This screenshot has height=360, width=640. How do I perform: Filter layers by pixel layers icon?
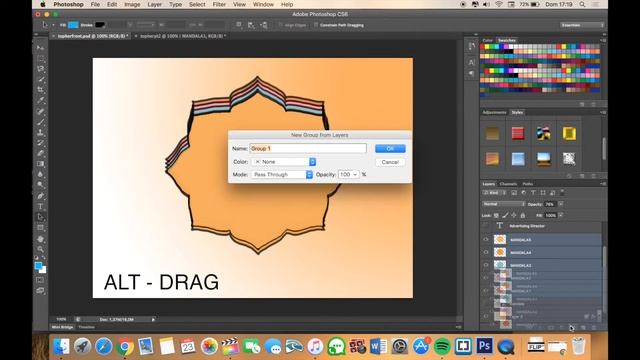coord(514,193)
